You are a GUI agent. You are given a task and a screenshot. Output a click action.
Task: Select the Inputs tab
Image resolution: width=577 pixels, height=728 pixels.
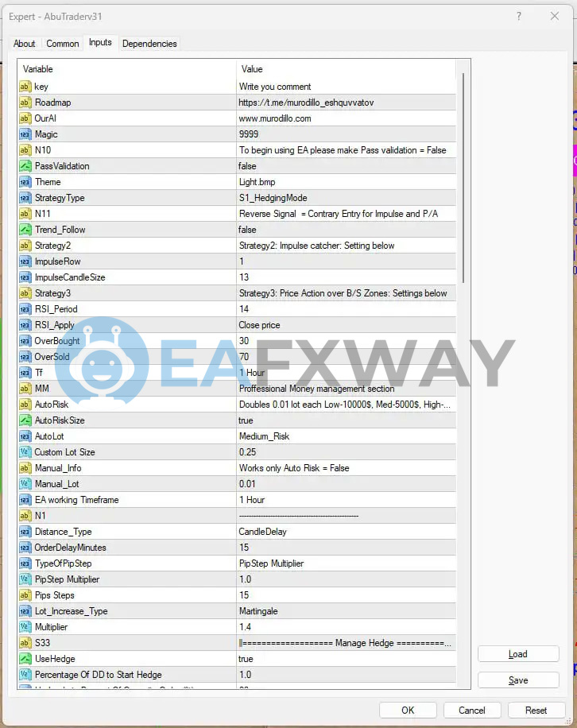100,42
